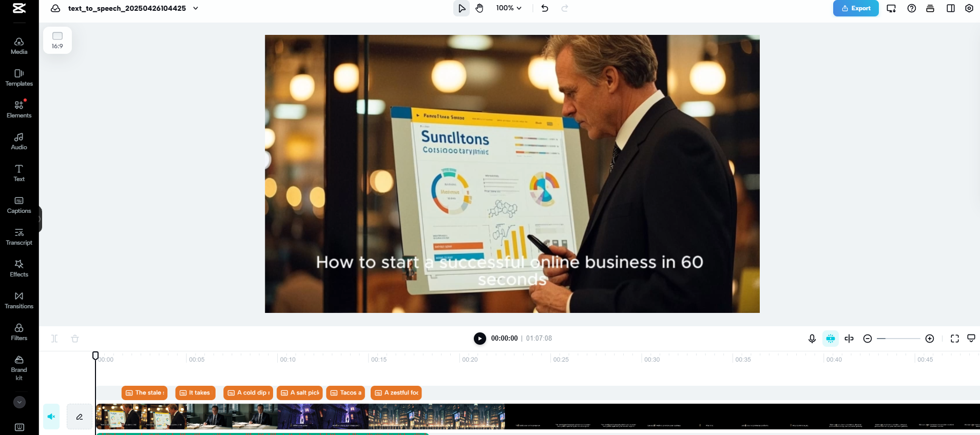Viewport: 980px width, 435px height.
Task: Open the Filters panel
Action: click(19, 332)
